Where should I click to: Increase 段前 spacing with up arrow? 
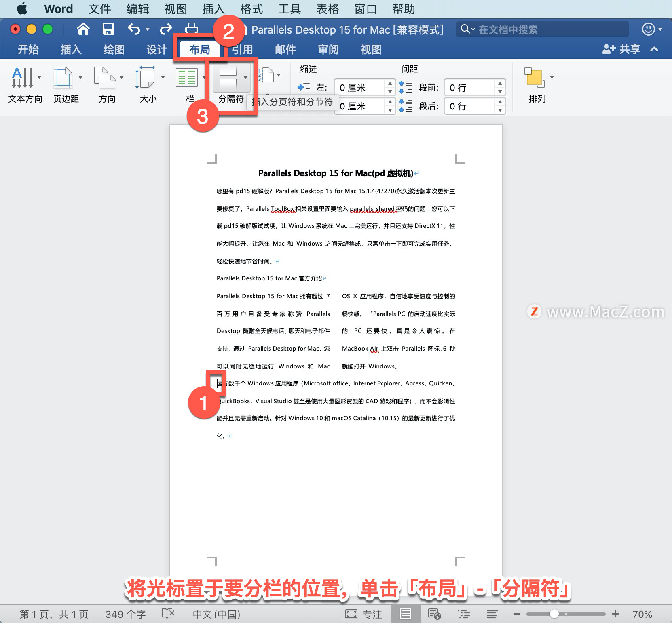[500, 83]
